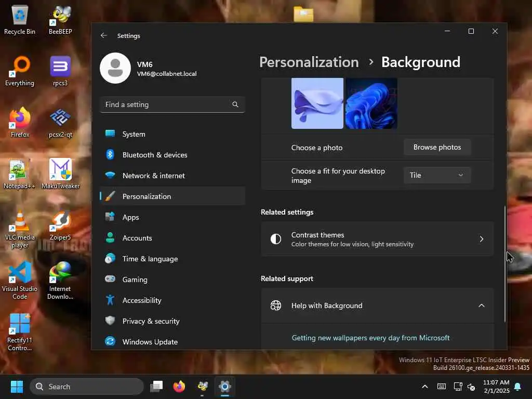Click the Contrast themes half-circle icon

tap(276, 239)
